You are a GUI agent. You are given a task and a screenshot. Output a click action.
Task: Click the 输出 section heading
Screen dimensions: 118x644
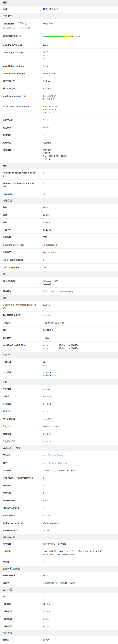click(x=5, y=298)
